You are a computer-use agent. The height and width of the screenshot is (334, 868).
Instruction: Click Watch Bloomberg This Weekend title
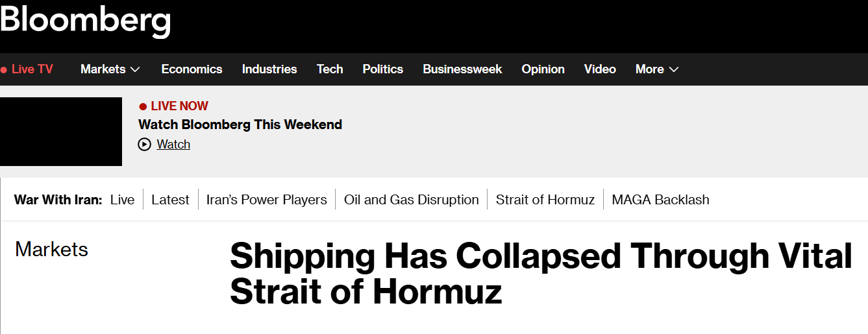coord(240,125)
